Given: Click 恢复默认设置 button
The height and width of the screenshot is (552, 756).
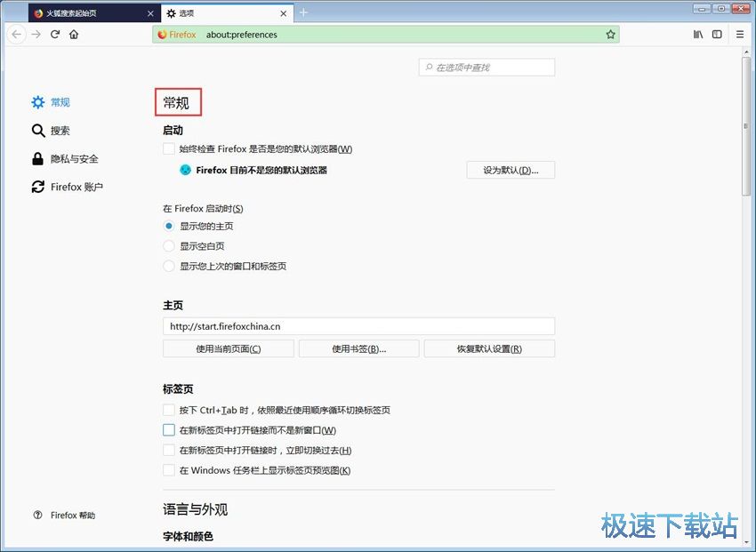Looking at the screenshot, I should pyautogui.click(x=489, y=348).
